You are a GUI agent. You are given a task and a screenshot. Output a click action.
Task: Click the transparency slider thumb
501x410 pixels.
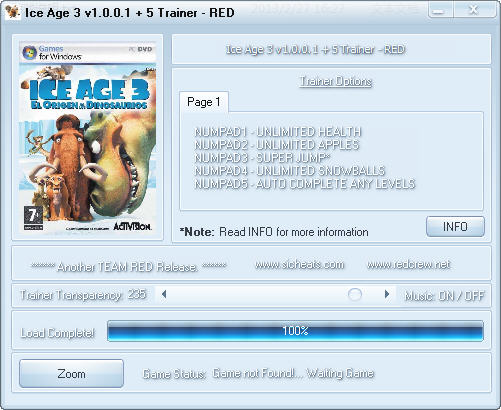[x=355, y=294]
